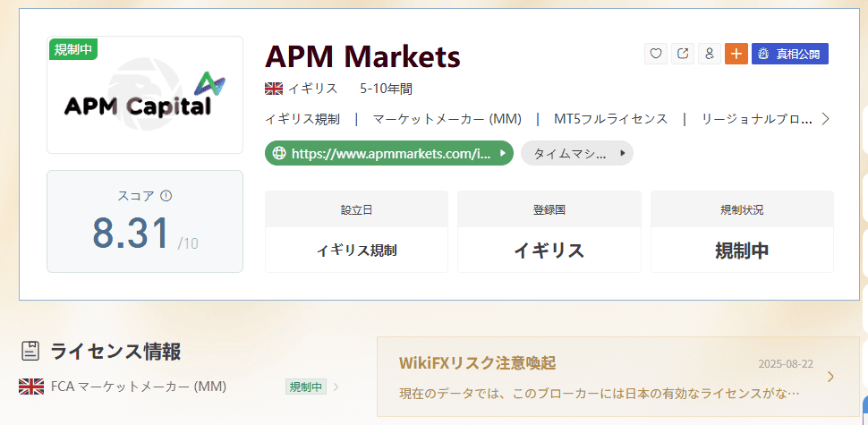
Task: Click the 5-10年間 text
Action: pyautogui.click(x=386, y=89)
